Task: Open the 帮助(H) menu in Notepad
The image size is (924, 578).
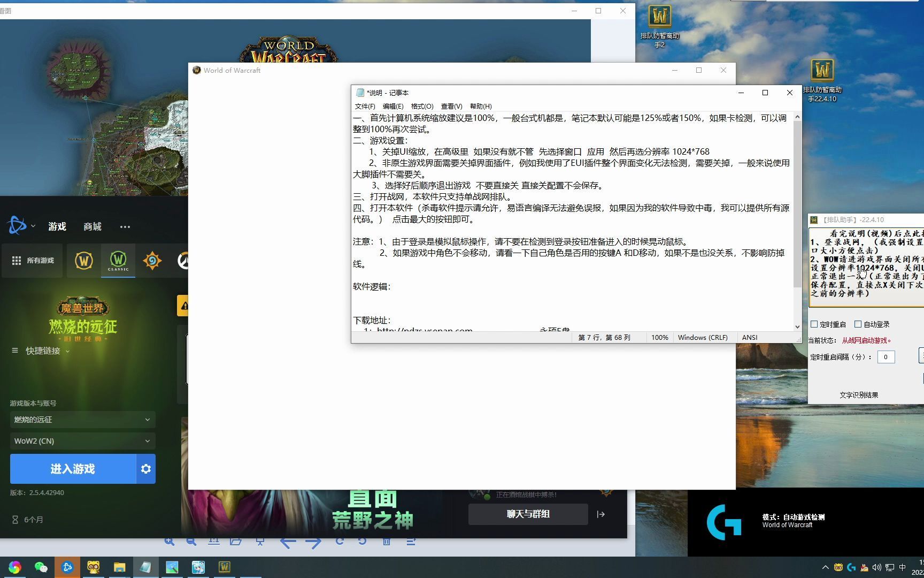Action: pos(481,107)
